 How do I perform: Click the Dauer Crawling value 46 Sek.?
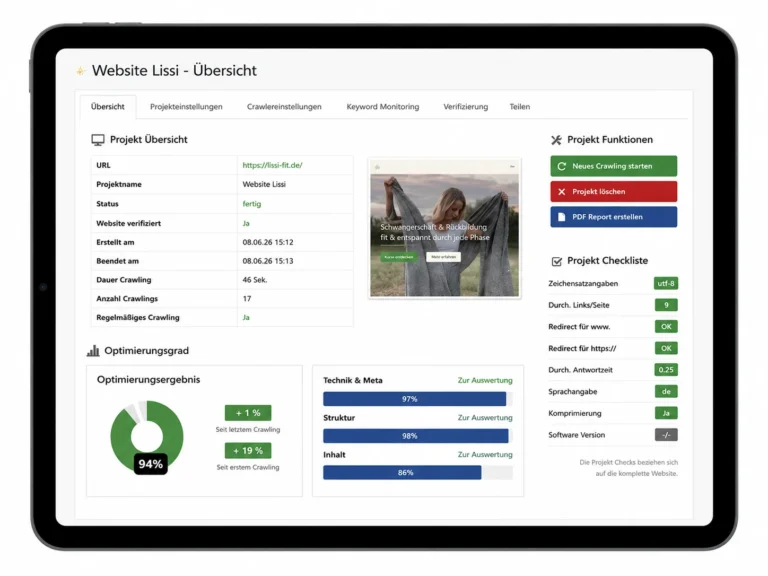tap(255, 280)
